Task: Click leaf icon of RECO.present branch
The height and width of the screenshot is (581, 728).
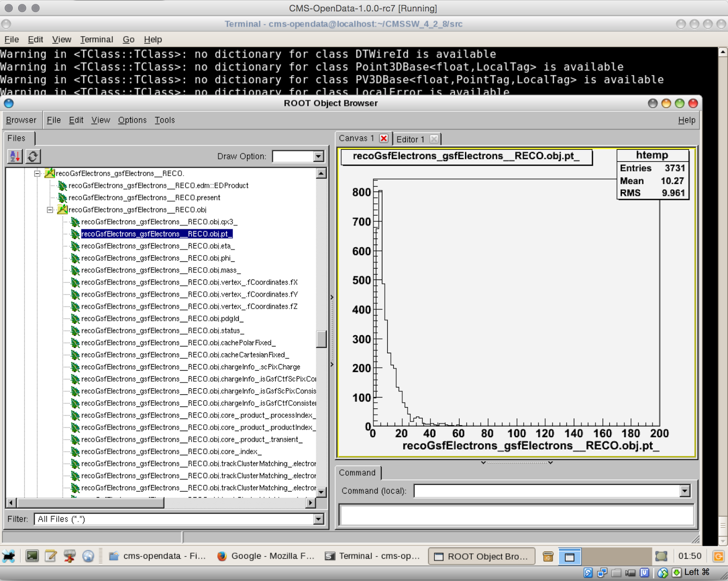Action: [62, 198]
